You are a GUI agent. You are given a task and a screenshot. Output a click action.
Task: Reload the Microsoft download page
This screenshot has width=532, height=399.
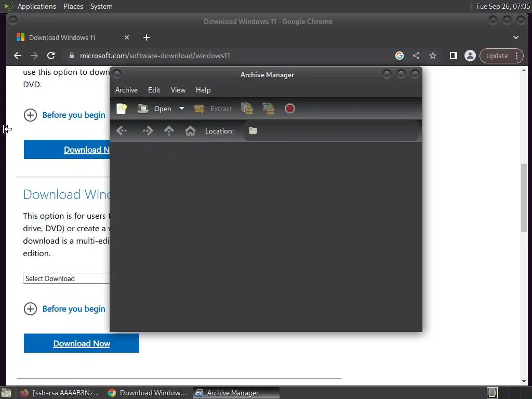coord(51,56)
